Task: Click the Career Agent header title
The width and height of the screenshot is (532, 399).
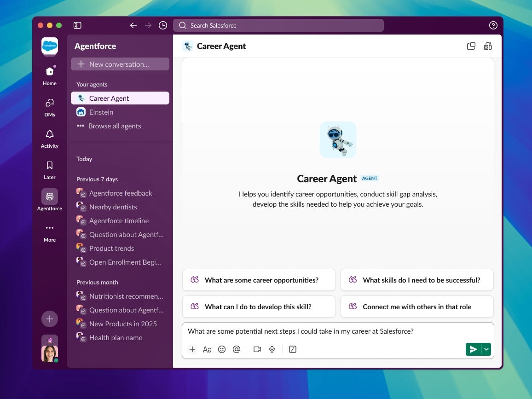Action: [x=221, y=46]
